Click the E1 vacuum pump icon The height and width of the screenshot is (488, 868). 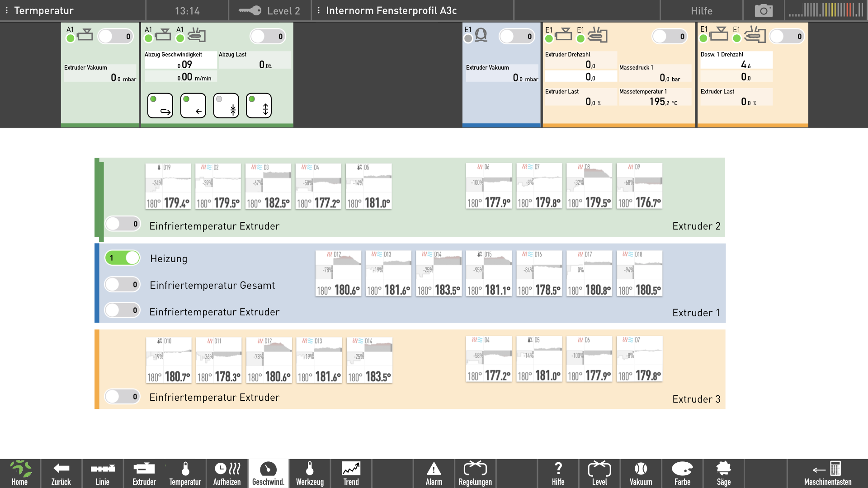[x=481, y=35]
